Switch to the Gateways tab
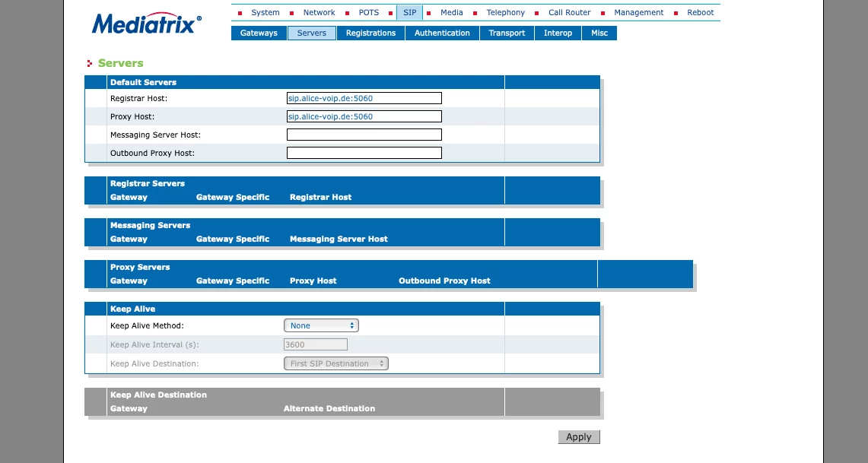 [x=259, y=33]
